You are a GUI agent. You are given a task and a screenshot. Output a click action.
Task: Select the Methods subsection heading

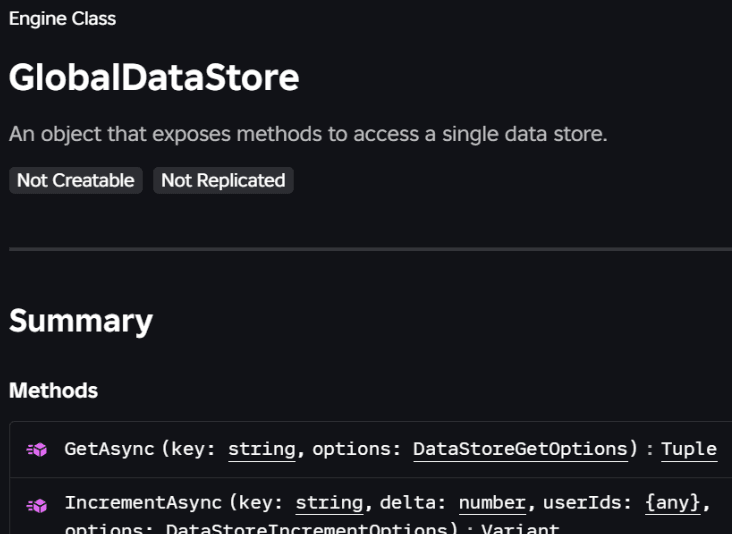53,391
